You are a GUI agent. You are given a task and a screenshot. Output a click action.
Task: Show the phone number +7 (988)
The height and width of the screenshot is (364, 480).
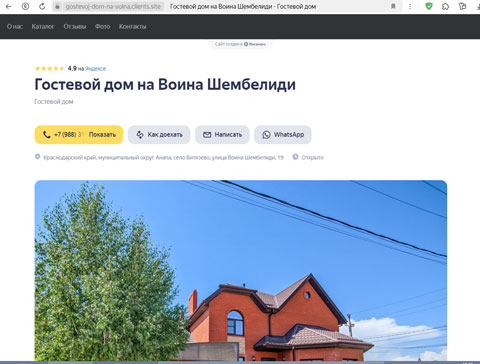[79, 135]
